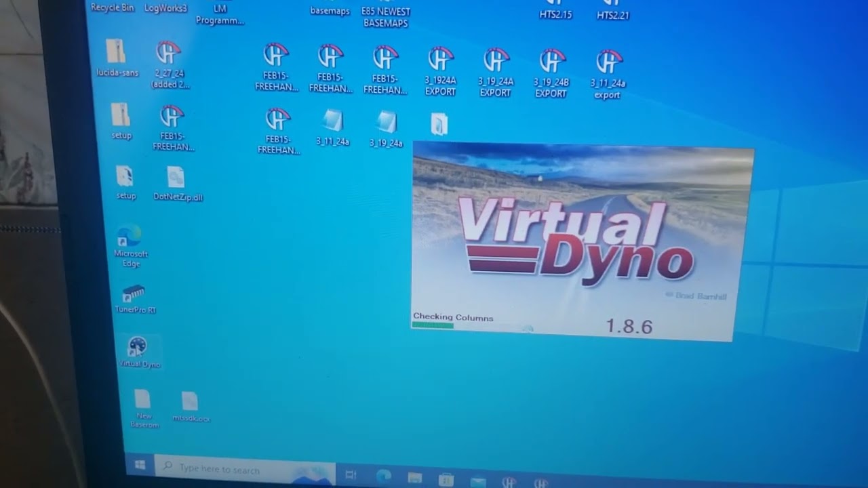Image resolution: width=868 pixels, height=488 pixels.
Task: Open File Explorer from the taskbar
Action: pyautogui.click(x=415, y=479)
